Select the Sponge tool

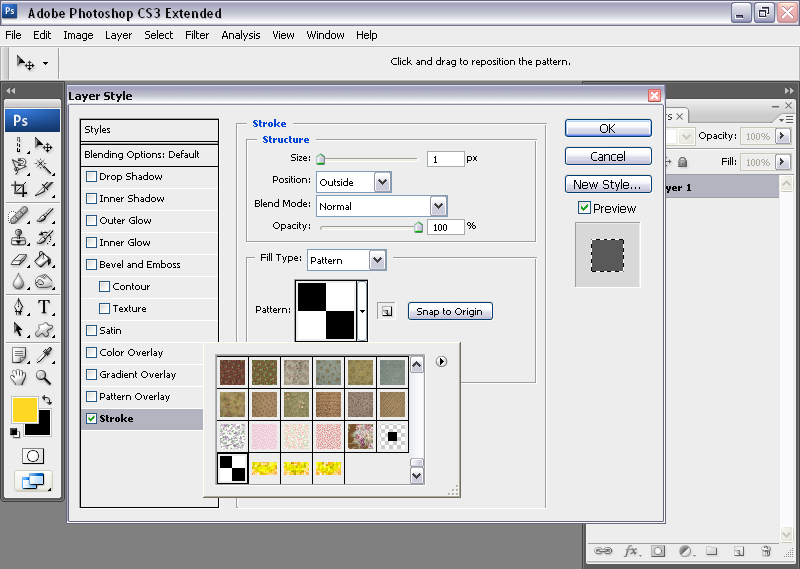point(44,282)
